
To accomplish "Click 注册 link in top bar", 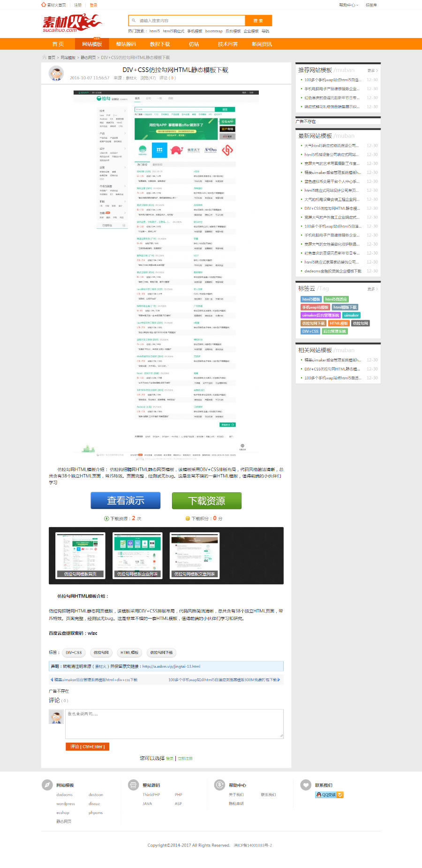I will click(78, 5).
